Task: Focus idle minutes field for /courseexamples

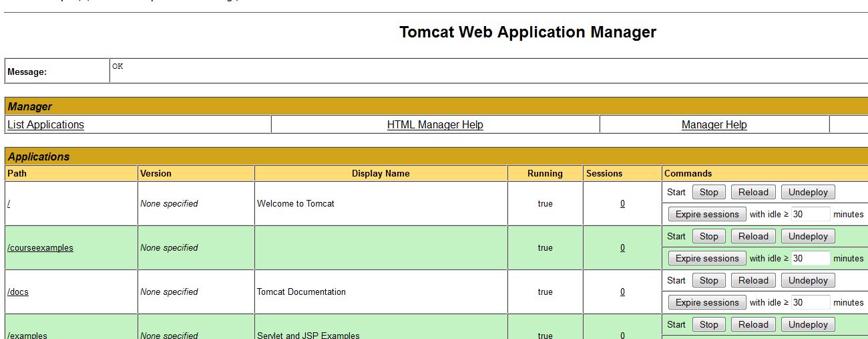Action: coord(811,258)
